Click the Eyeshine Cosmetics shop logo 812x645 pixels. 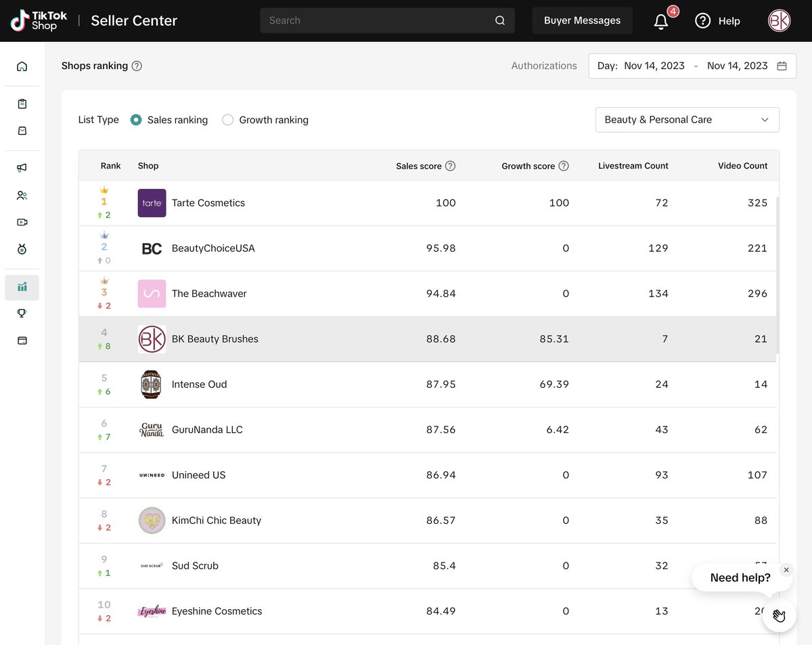152,611
